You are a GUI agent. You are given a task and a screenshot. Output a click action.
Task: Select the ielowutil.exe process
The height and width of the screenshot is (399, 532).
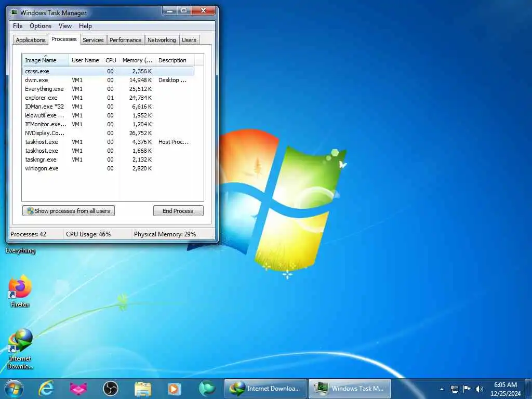108,115
